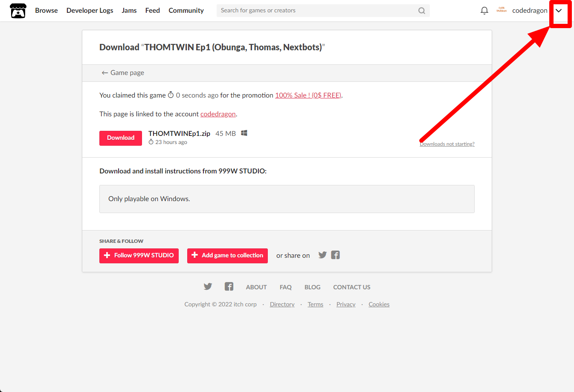Click the 0 seconds ago claim time
This screenshot has height=392, width=574.
193,95
